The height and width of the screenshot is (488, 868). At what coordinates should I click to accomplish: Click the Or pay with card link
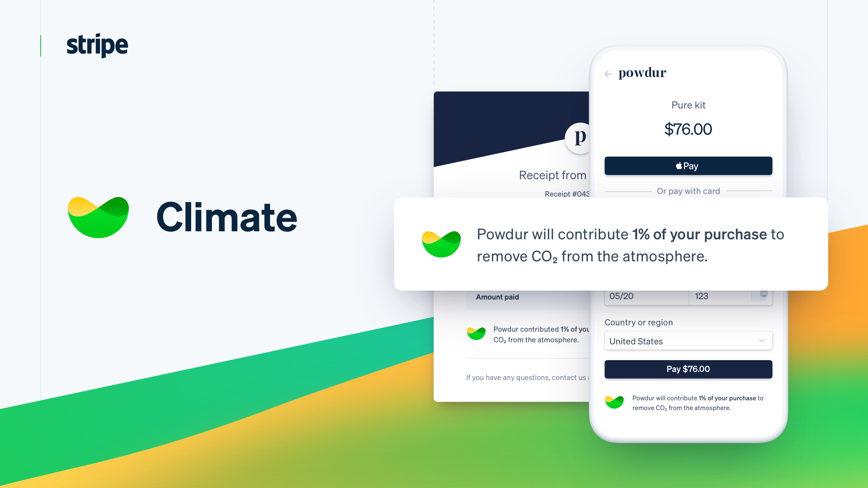point(687,191)
